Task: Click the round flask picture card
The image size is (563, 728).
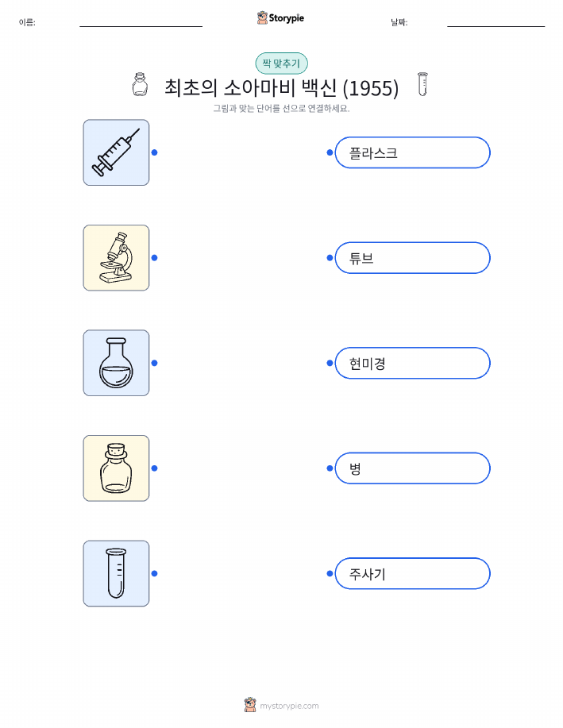Action: [x=116, y=363]
